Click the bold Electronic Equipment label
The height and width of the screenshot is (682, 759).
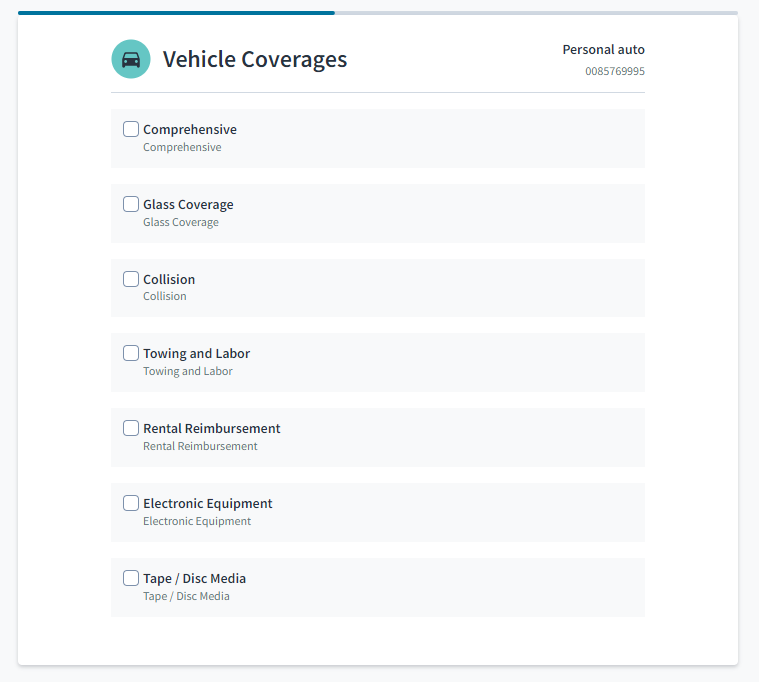208,503
